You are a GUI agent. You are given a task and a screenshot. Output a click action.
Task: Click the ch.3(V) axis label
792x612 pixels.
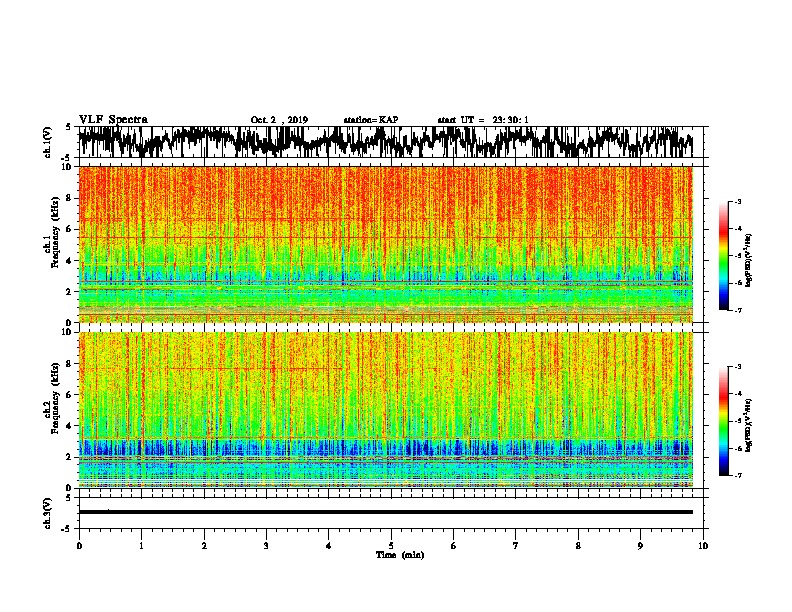click(x=48, y=513)
